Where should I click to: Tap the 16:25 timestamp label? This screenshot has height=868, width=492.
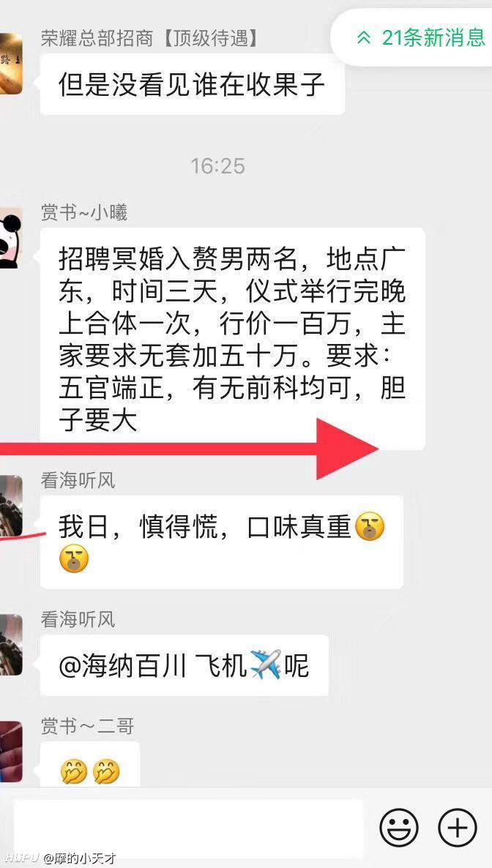click(x=217, y=166)
